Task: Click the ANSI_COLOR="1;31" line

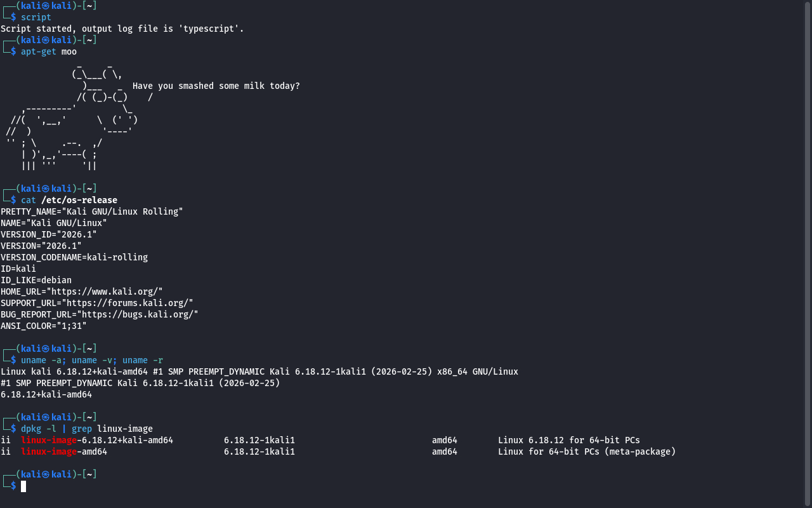Action: coord(44,326)
